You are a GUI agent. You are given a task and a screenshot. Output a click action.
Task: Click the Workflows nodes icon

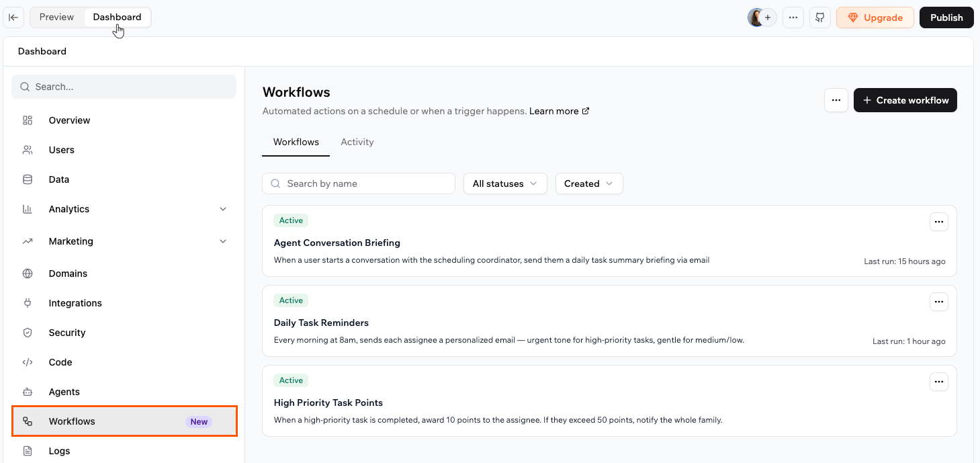point(28,421)
